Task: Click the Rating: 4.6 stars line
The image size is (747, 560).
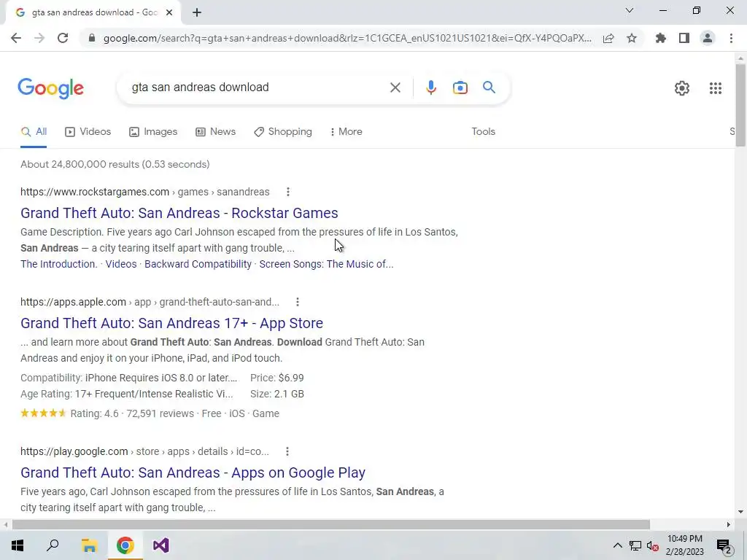Action: pyautogui.click(x=150, y=413)
